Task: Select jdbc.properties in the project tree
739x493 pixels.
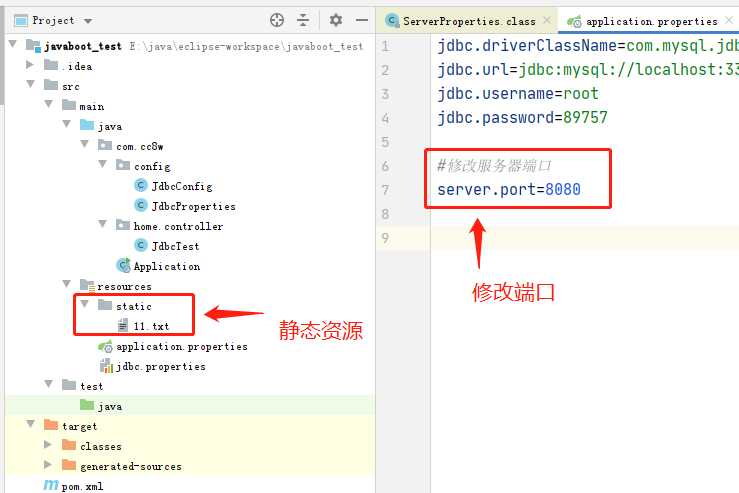Action: point(161,366)
